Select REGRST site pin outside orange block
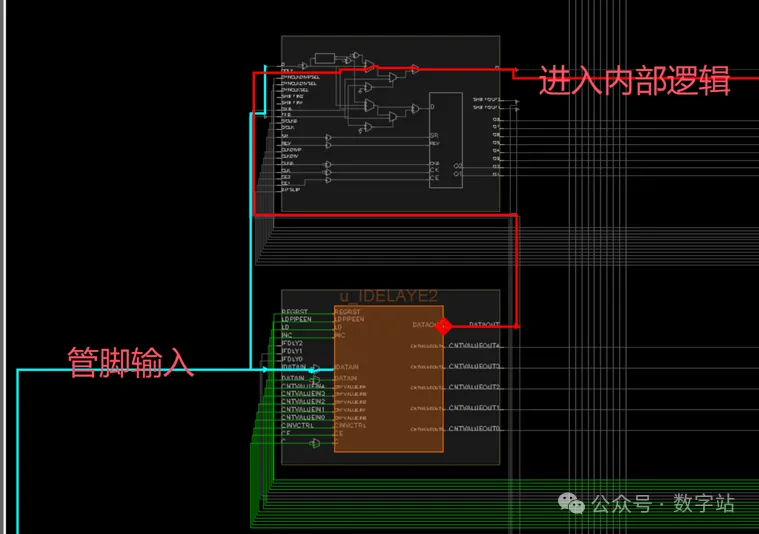The width and height of the screenshot is (759, 534). pyautogui.click(x=294, y=312)
